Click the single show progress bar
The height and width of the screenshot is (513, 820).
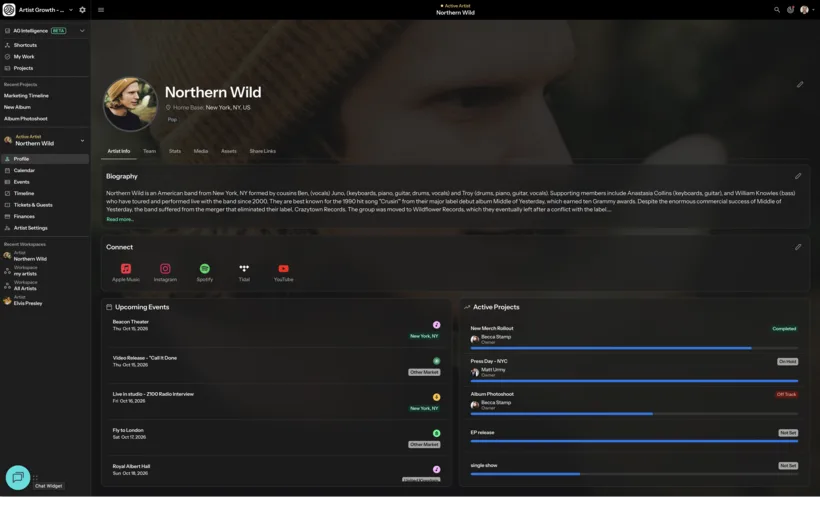634,474
